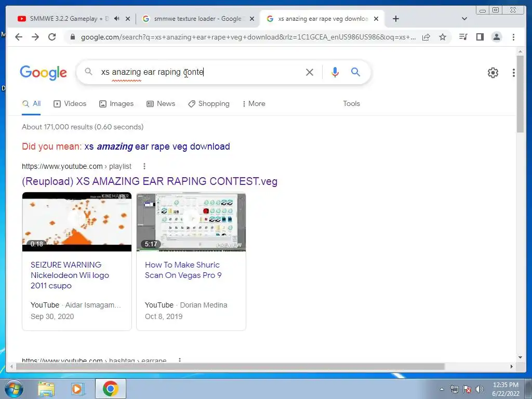This screenshot has height=399, width=532.
Task: Show hidden system tray icons
Action: point(442,390)
